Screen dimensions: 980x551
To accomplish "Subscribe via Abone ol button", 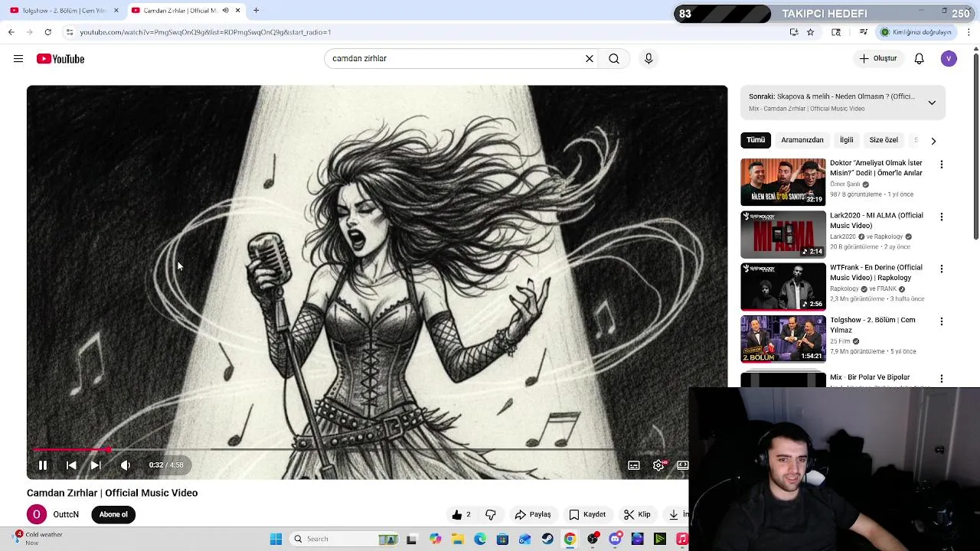I will tap(113, 514).
